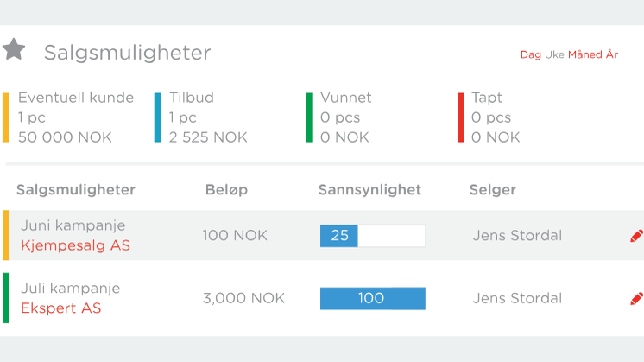Filter by Tapt status
The width and height of the screenshot is (644, 362).
489,117
